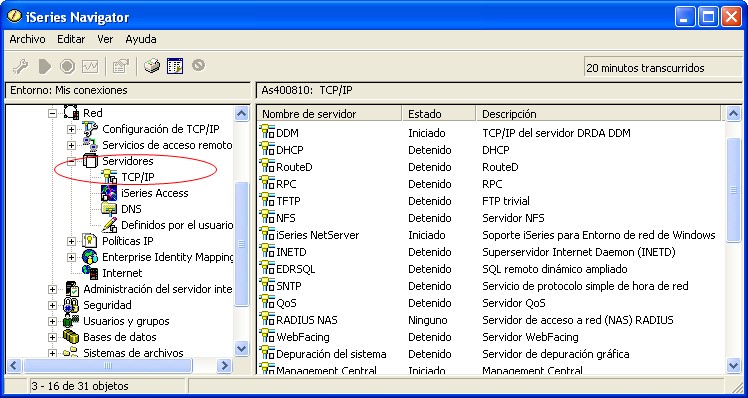Screen dimensions: 748x398
Task: Select the Usuarios y grupos icon
Action: pos(71,321)
